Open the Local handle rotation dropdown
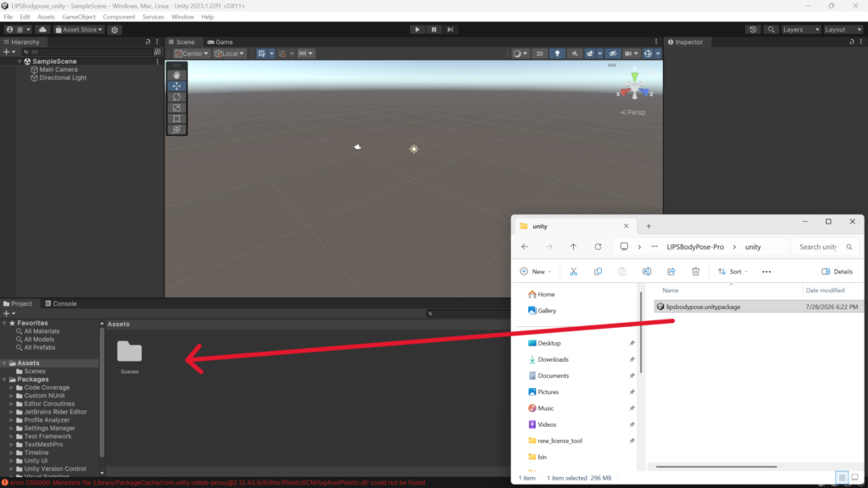Image resolution: width=868 pixels, height=488 pixels. (x=229, y=53)
